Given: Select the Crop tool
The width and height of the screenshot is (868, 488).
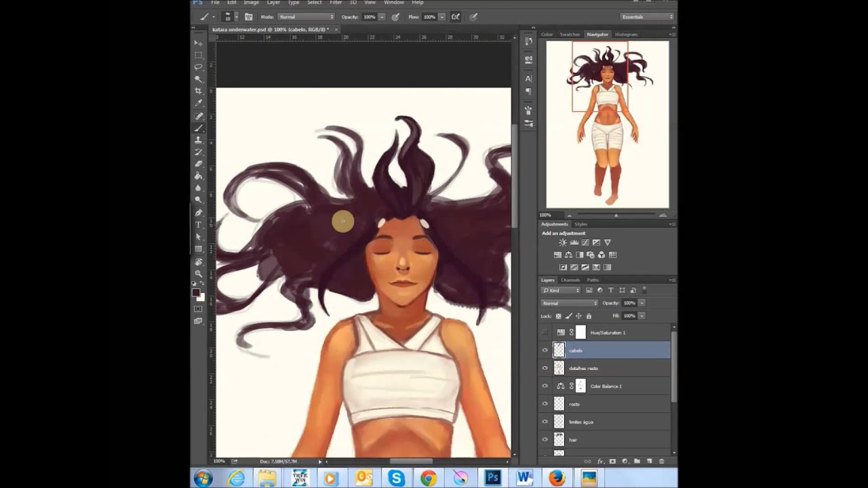Looking at the screenshot, I should pyautogui.click(x=199, y=91).
